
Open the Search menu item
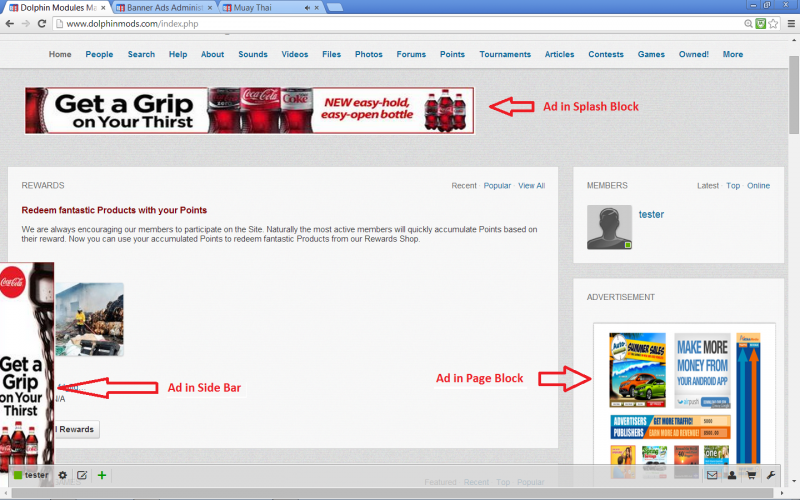tap(141, 54)
